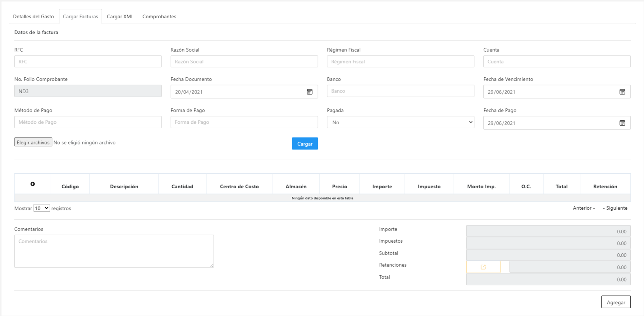Open the Mostrar registros count dropdown
Viewport: 644px width, 316px height.
click(42, 208)
